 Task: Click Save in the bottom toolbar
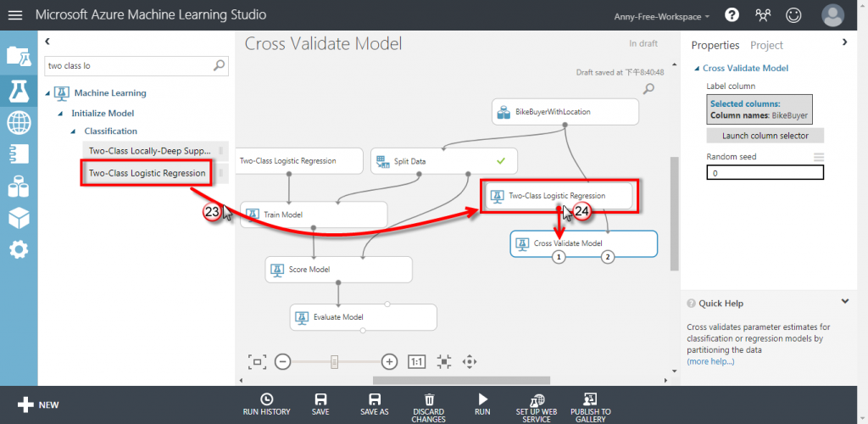[320, 404]
